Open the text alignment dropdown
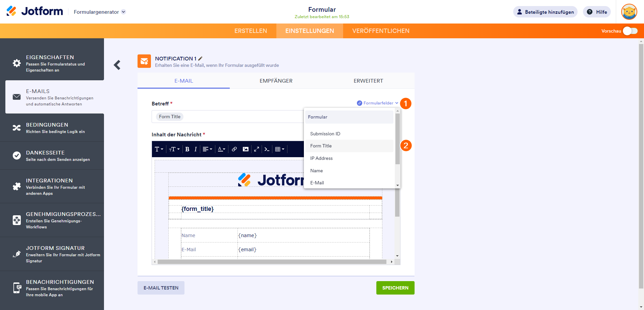 [x=207, y=149]
